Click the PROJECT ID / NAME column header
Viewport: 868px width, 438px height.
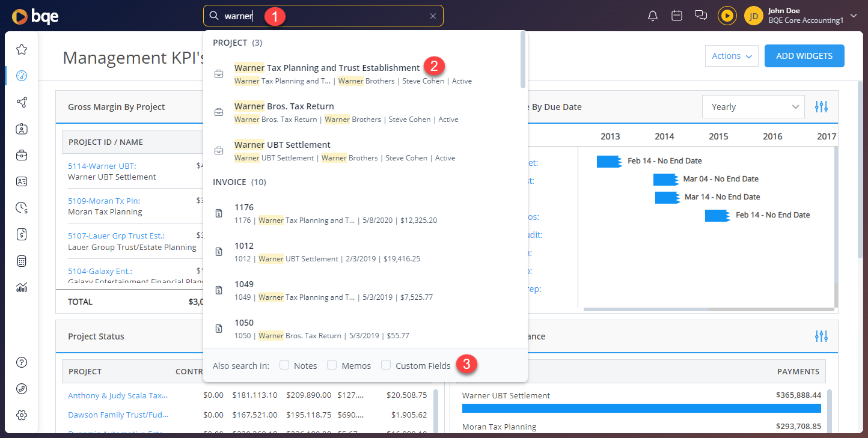106,142
